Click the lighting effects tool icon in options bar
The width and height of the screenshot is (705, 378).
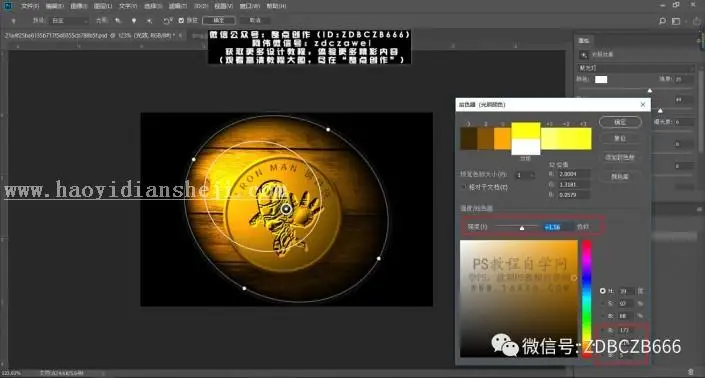[x=13, y=21]
